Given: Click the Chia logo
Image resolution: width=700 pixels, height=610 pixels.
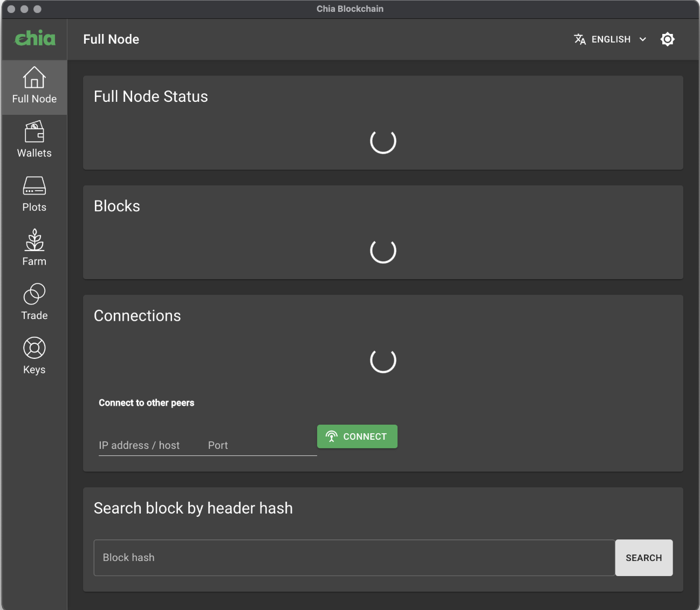Looking at the screenshot, I should [35, 38].
